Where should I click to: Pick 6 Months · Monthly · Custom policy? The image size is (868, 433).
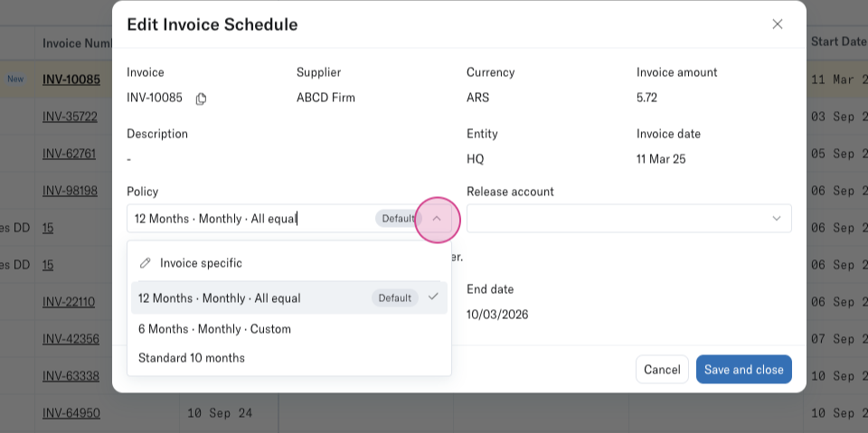pos(214,329)
